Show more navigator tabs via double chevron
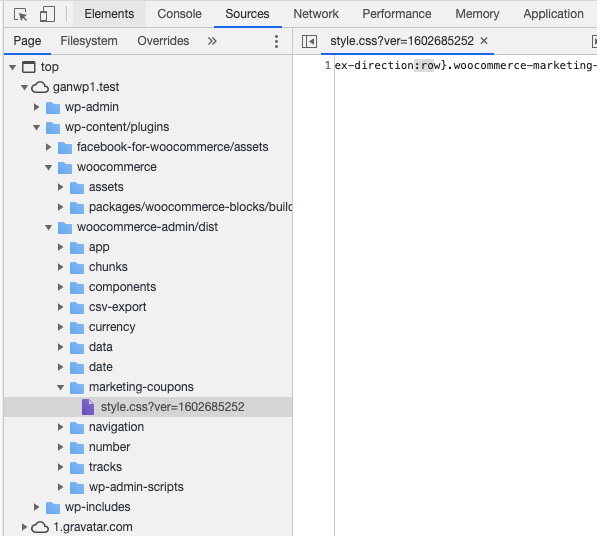 212,41
